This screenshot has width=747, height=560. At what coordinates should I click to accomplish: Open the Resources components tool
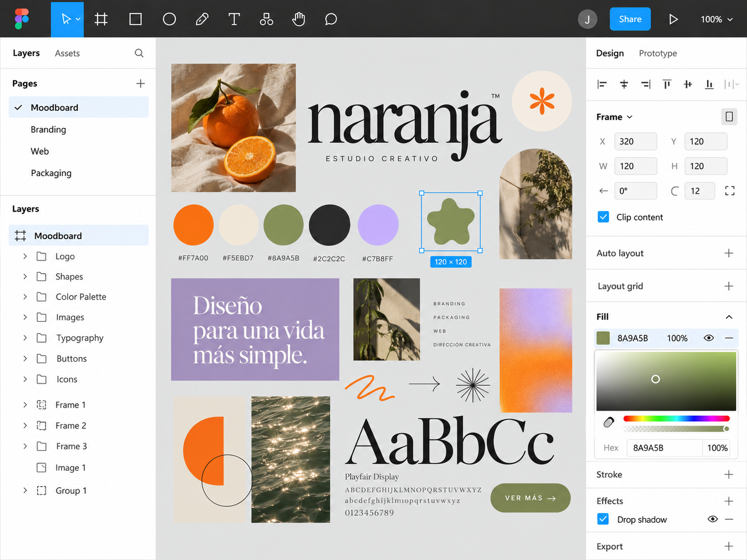[x=266, y=19]
